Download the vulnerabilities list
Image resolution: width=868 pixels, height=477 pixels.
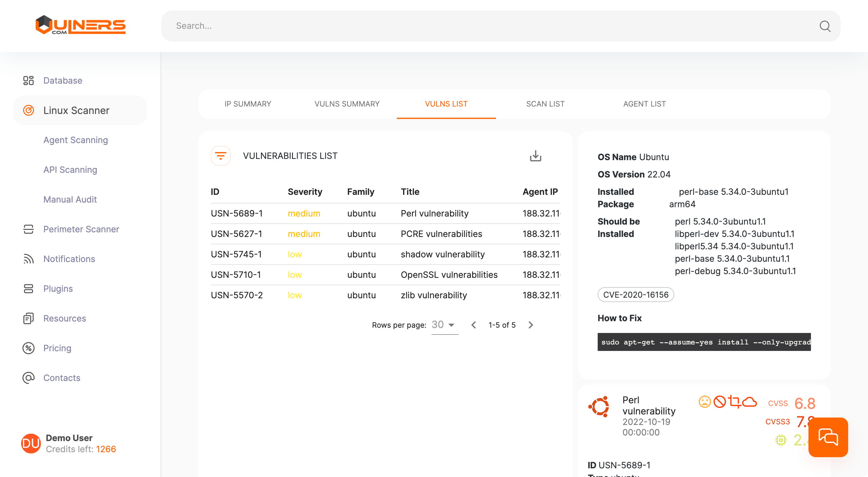coord(535,156)
